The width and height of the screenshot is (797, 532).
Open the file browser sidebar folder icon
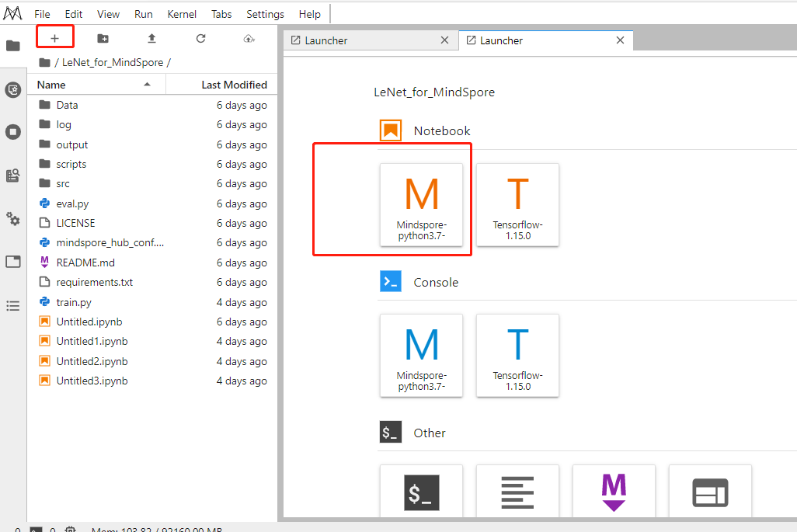13,46
